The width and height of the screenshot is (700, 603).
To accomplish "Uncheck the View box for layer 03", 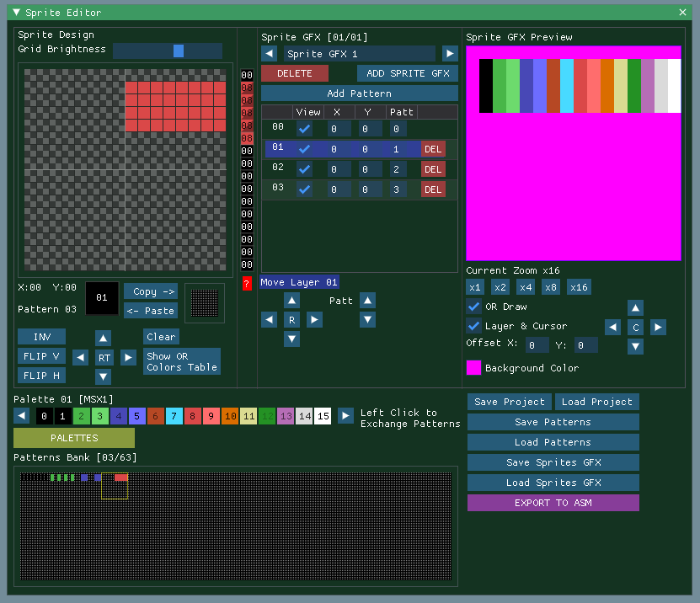I will click(304, 189).
